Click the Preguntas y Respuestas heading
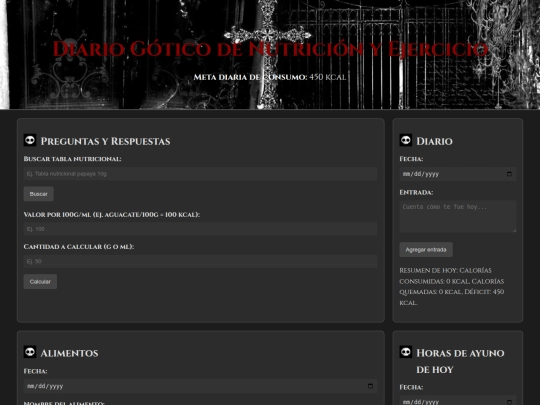 105,141
